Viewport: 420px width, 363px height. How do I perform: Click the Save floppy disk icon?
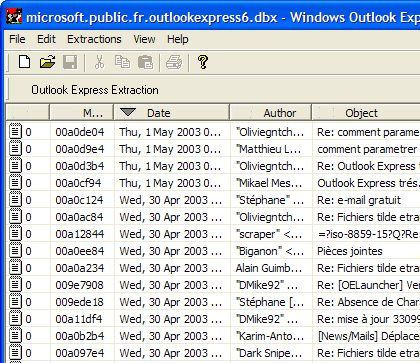[70, 62]
